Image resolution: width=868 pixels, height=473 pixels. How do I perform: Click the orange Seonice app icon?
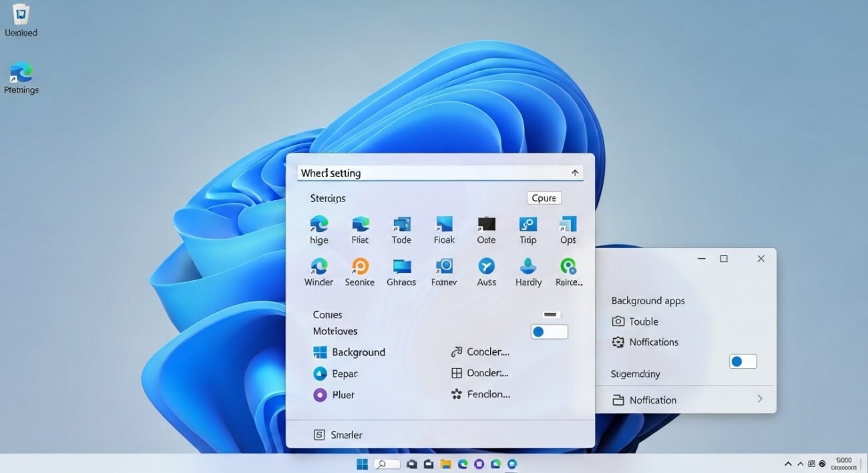click(360, 267)
